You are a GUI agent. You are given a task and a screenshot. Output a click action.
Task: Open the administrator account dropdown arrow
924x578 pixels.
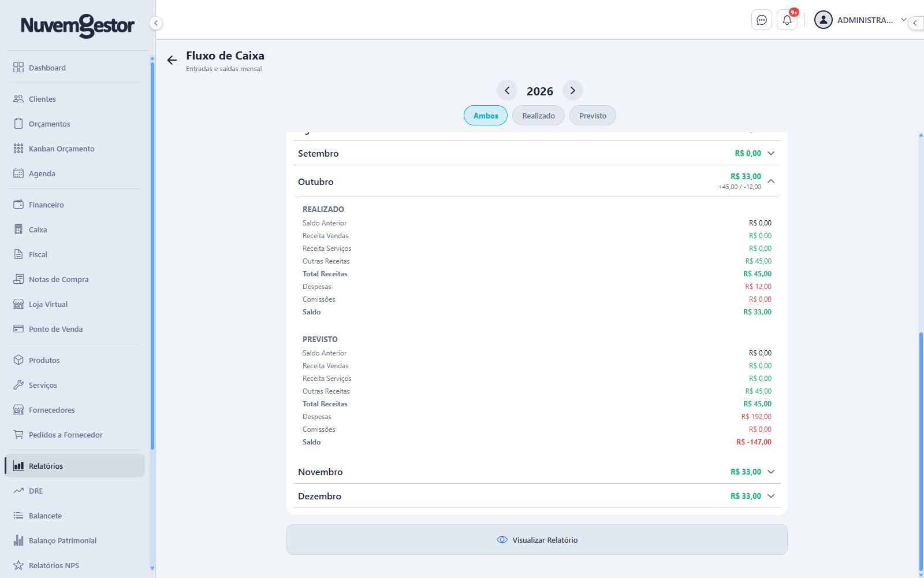(904, 20)
